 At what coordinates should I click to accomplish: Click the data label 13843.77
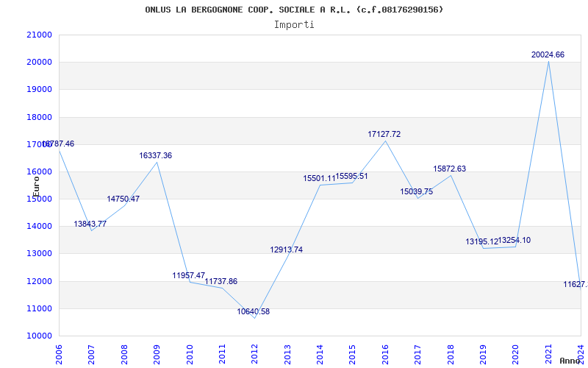tap(90, 224)
